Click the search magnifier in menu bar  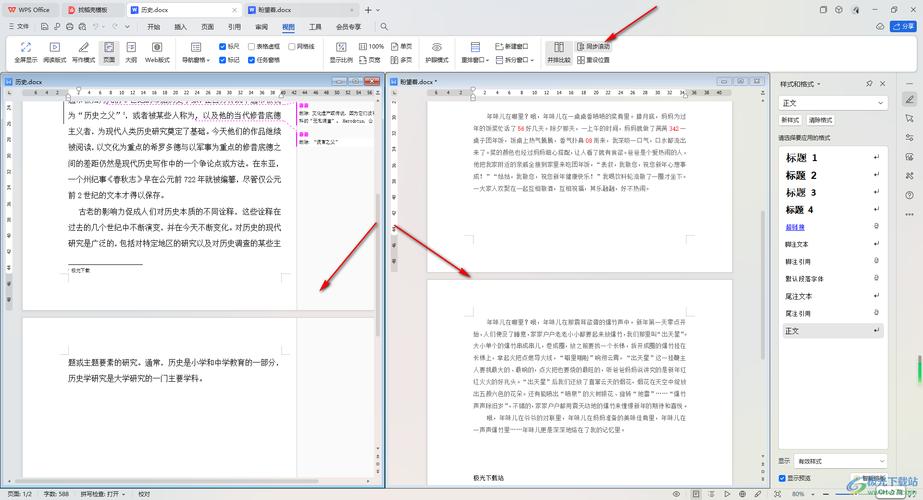point(384,27)
